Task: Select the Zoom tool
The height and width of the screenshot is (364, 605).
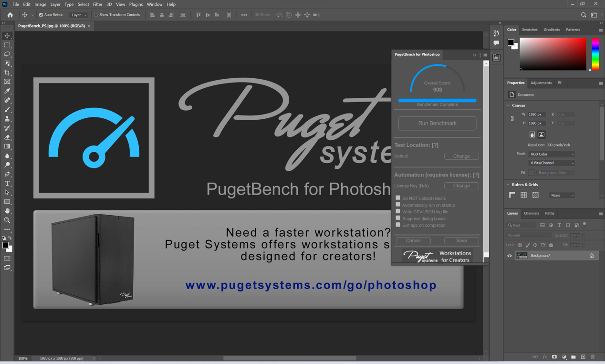Action: point(7,220)
